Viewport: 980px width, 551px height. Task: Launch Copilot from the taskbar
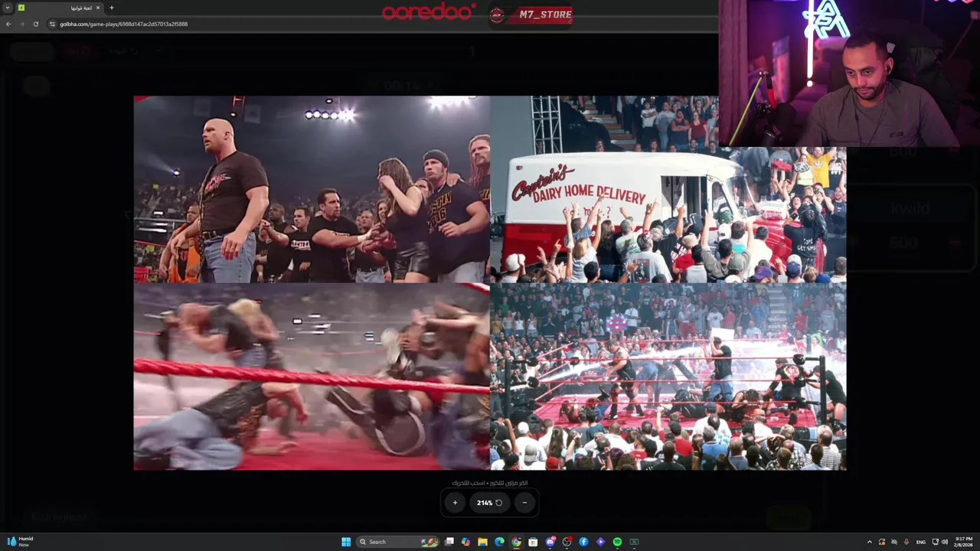click(x=465, y=542)
